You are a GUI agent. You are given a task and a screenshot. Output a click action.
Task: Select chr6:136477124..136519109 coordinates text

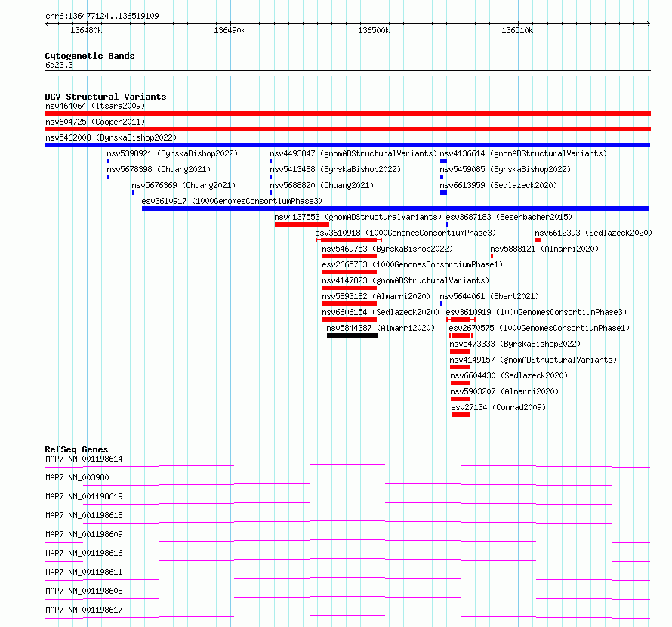click(x=102, y=16)
